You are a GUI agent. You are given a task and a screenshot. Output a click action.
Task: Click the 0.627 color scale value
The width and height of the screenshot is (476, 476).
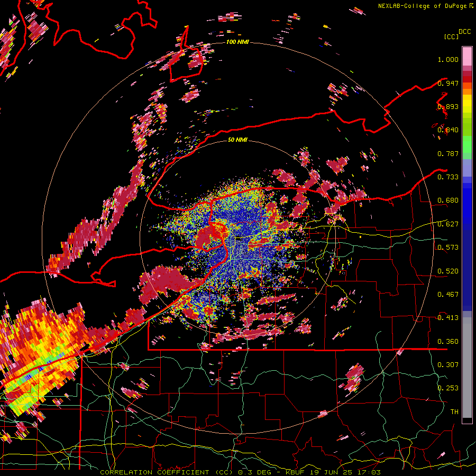pos(448,224)
